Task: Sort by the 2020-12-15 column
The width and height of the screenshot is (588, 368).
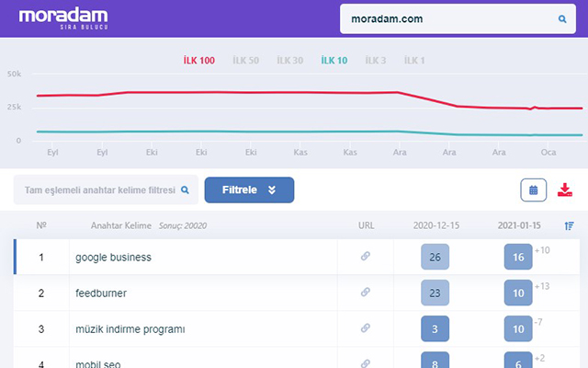Action: click(x=436, y=225)
